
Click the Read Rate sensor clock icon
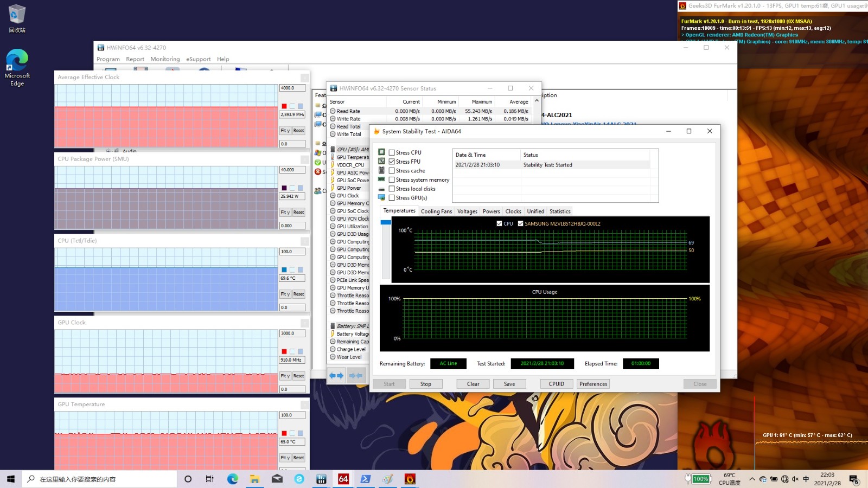[x=333, y=111]
